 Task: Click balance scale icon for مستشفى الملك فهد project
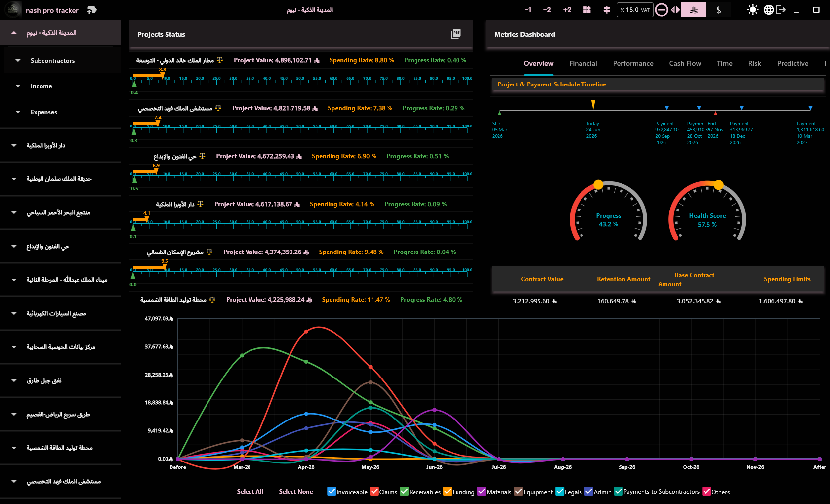218,108
